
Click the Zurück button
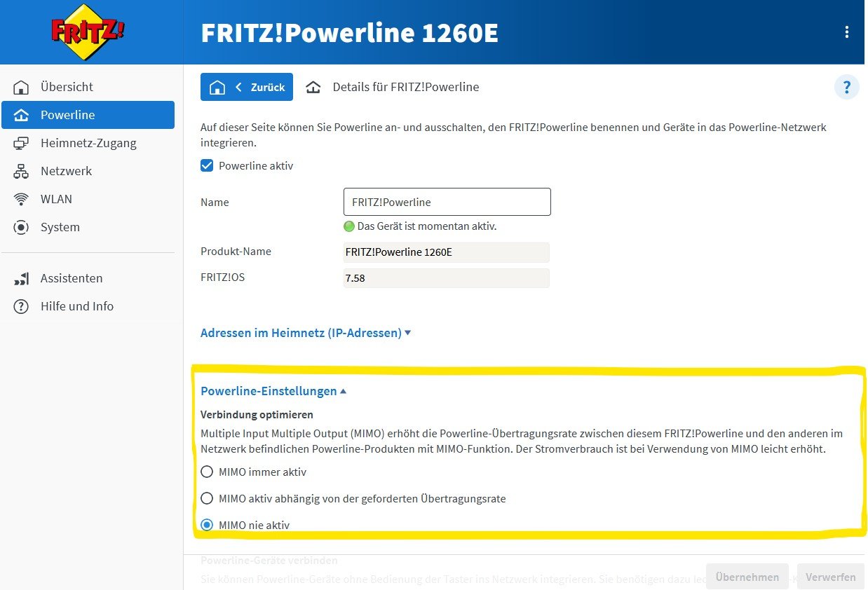[x=247, y=87]
